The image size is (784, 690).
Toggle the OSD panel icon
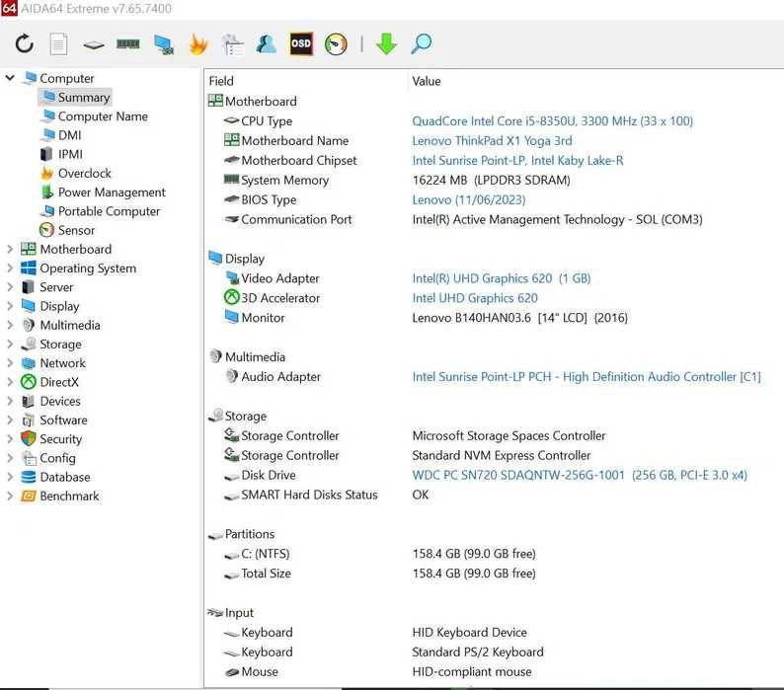[x=301, y=43]
